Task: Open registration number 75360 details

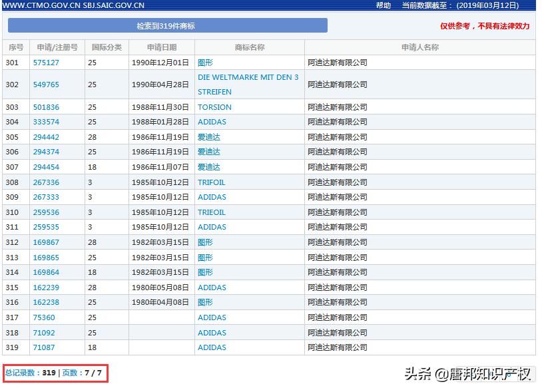Action: point(43,317)
